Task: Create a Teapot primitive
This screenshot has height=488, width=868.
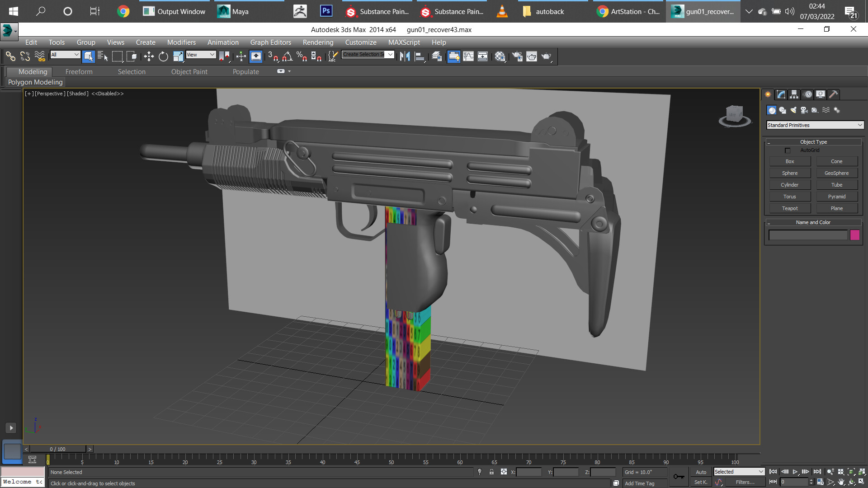Action: tap(790, 208)
